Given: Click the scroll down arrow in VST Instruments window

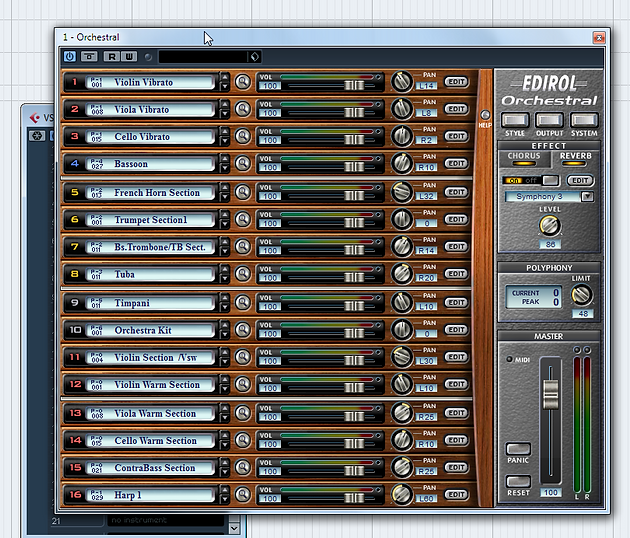Looking at the screenshot, I should click(x=234, y=528).
